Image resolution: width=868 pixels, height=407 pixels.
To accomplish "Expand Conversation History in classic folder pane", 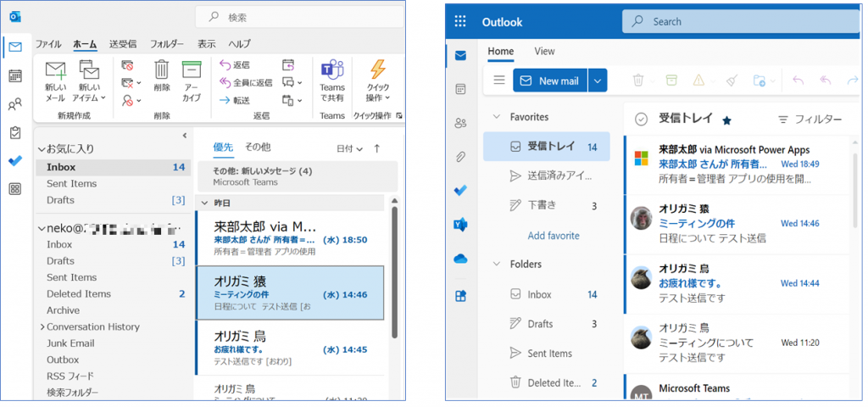I will point(42,326).
